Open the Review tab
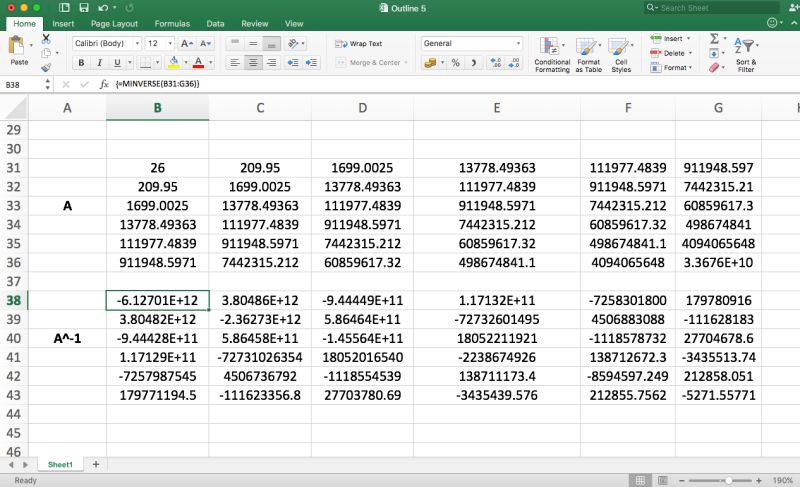Viewport: 800px width, 487px height. [x=255, y=23]
